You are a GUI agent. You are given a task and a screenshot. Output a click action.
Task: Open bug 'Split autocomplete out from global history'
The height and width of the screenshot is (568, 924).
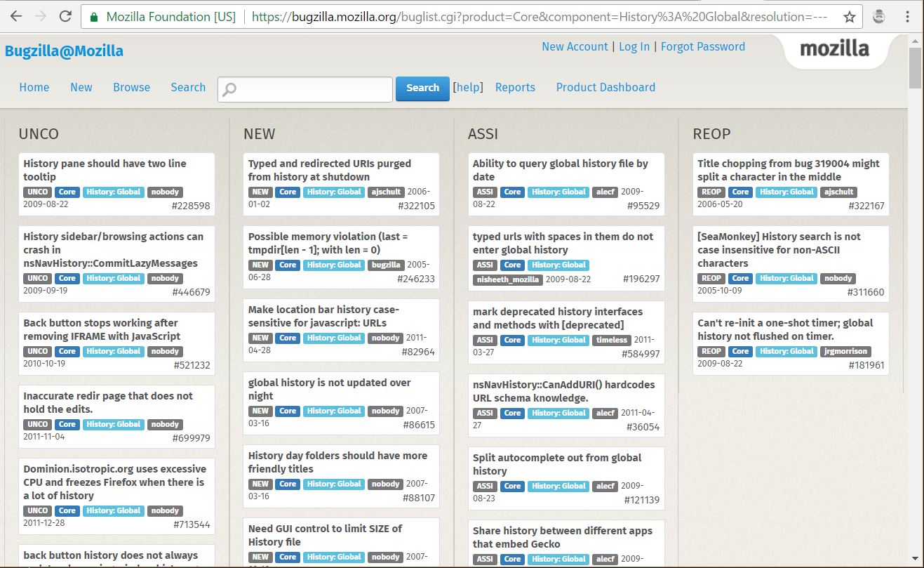557,464
